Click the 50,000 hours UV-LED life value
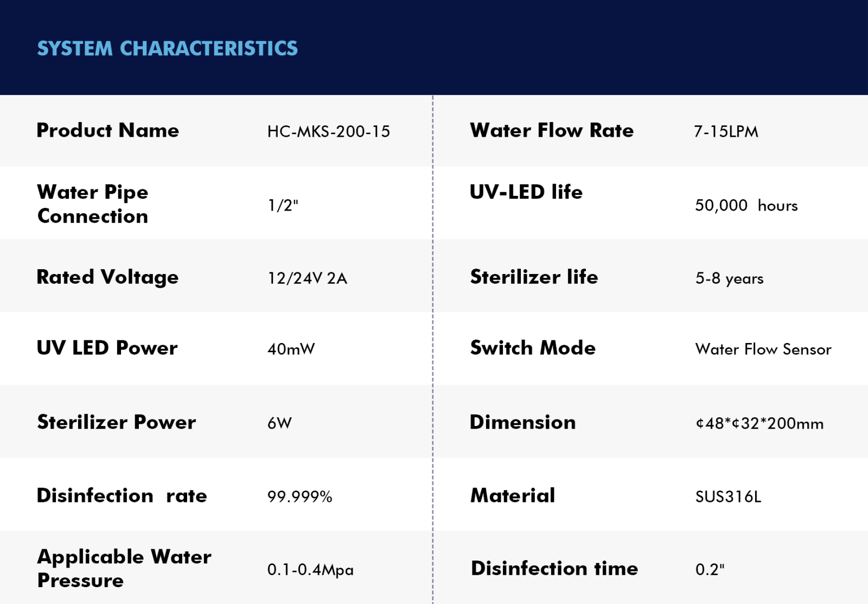 click(746, 205)
